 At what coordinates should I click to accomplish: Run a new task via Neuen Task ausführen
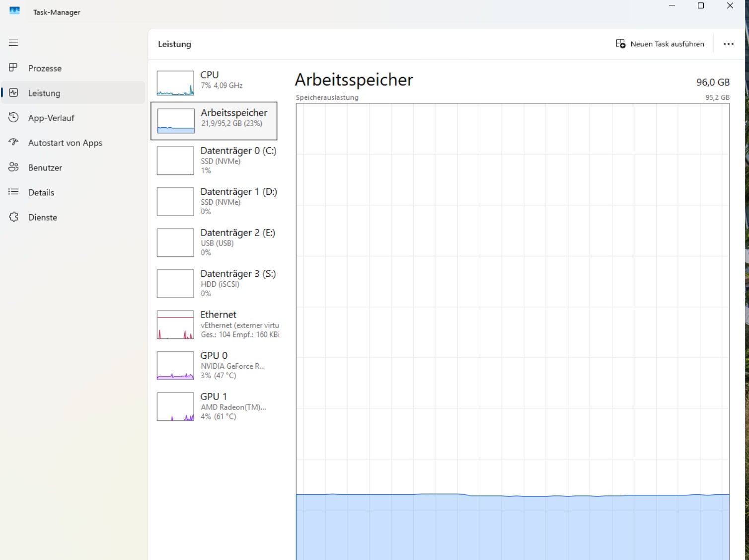660,44
